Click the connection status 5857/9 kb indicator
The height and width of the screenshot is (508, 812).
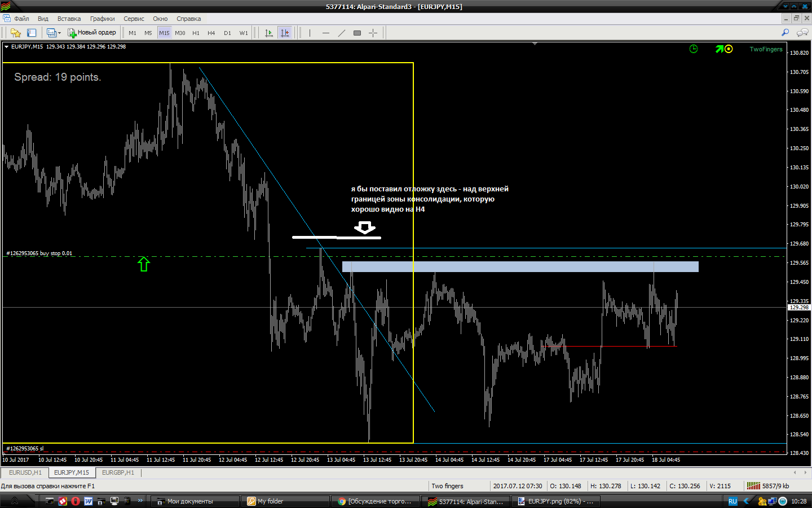click(x=768, y=486)
